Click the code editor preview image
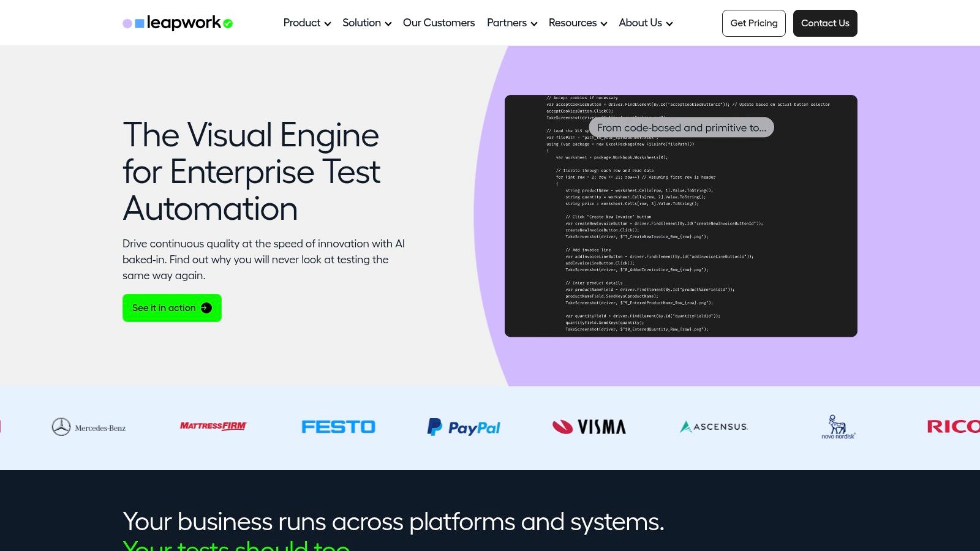The image size is (980, 551). (x=681, y=216)
